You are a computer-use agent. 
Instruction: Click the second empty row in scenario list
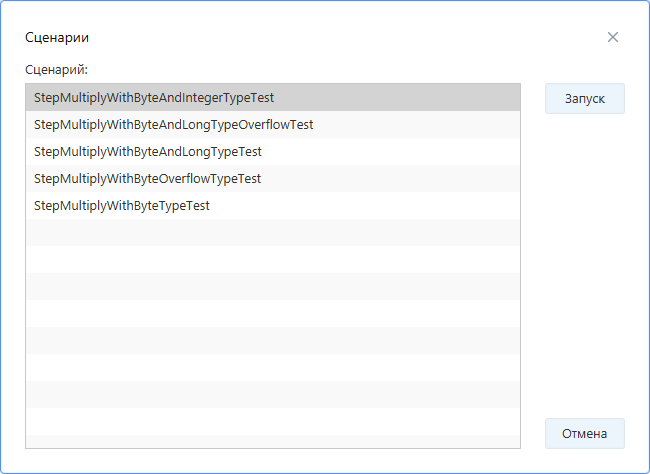[x=272, y=260]
